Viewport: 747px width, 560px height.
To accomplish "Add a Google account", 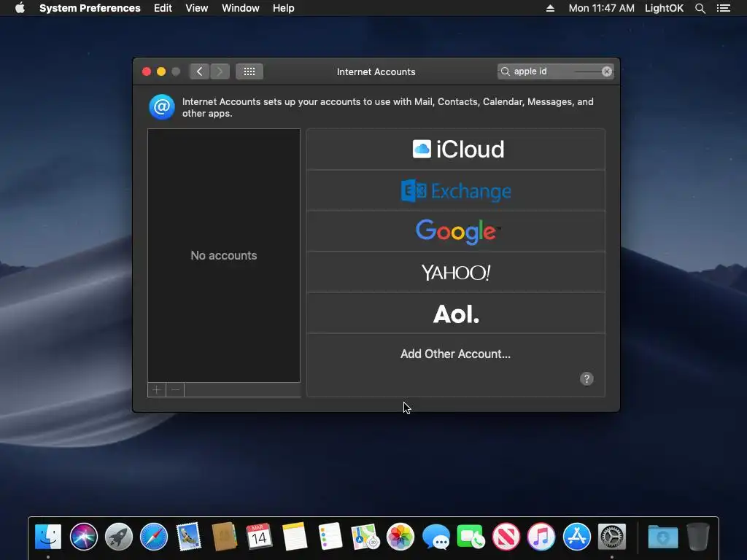I will point(456,231).
